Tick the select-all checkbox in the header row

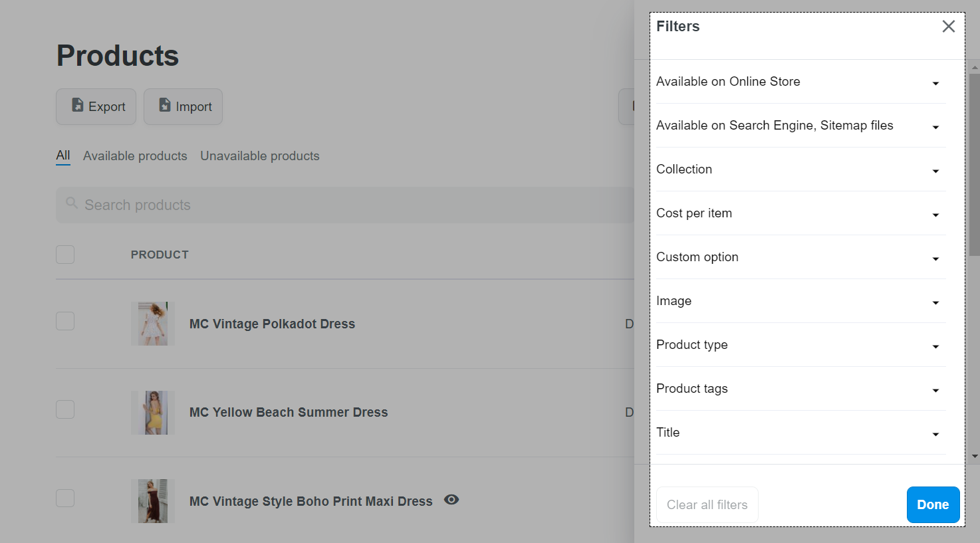(x=65, y=255)
